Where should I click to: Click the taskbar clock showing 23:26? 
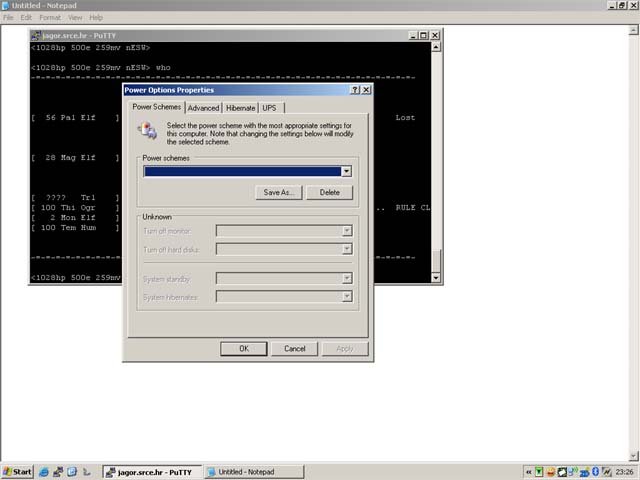624,472
